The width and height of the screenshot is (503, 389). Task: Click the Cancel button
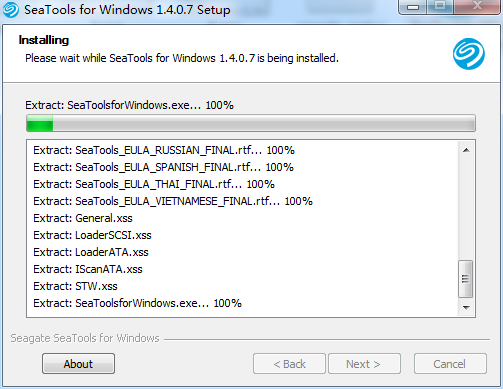click(450, 364)
